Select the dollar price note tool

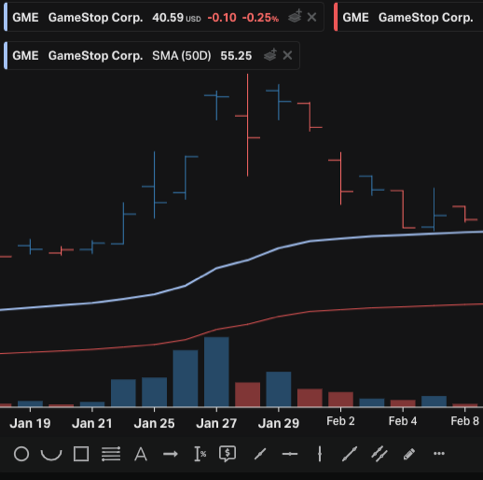tap(228, 454)
